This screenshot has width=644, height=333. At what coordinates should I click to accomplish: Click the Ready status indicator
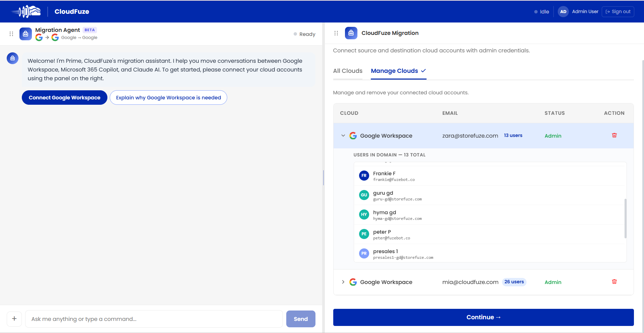point(304,34)
